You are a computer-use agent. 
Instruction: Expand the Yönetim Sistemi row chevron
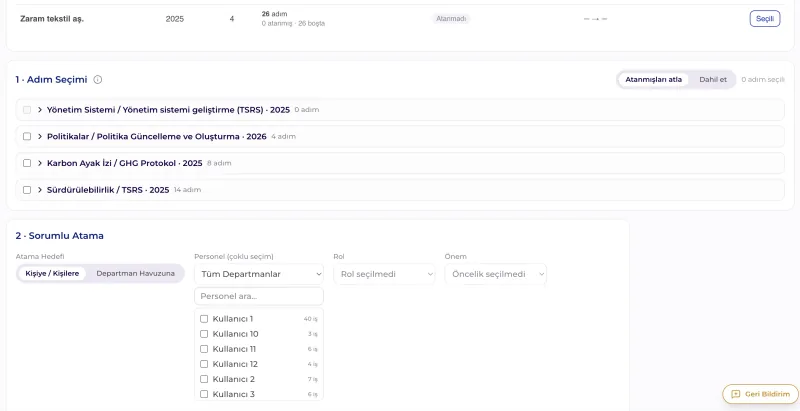tap(40, 110)
